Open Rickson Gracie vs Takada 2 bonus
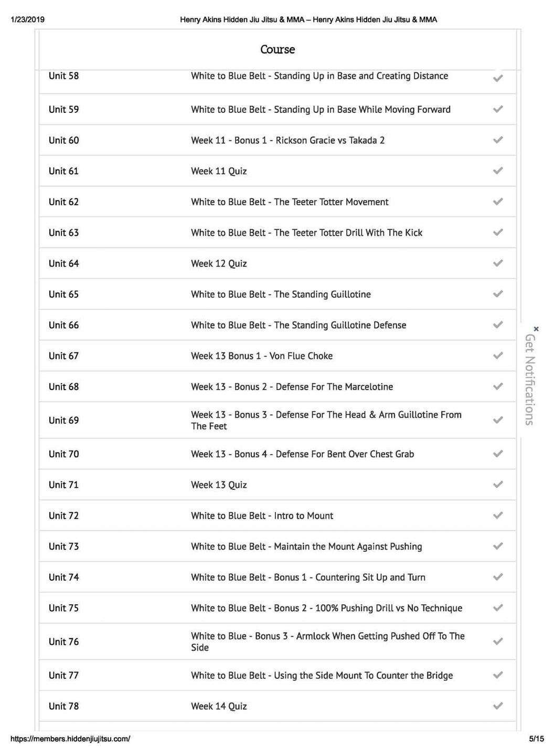The width and height of the screenshot is (554, 756). (287, 140)
